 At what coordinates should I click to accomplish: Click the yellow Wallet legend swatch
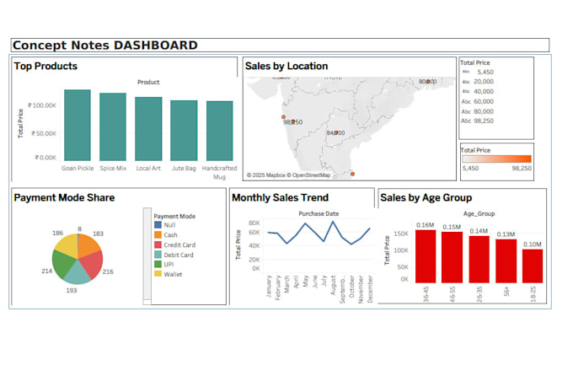pos(158,273)
